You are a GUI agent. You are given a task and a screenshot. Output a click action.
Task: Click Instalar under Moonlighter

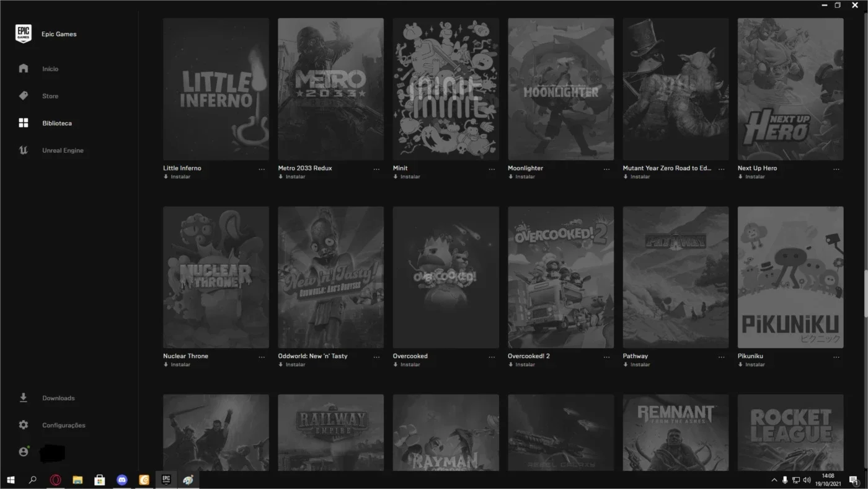521,177
